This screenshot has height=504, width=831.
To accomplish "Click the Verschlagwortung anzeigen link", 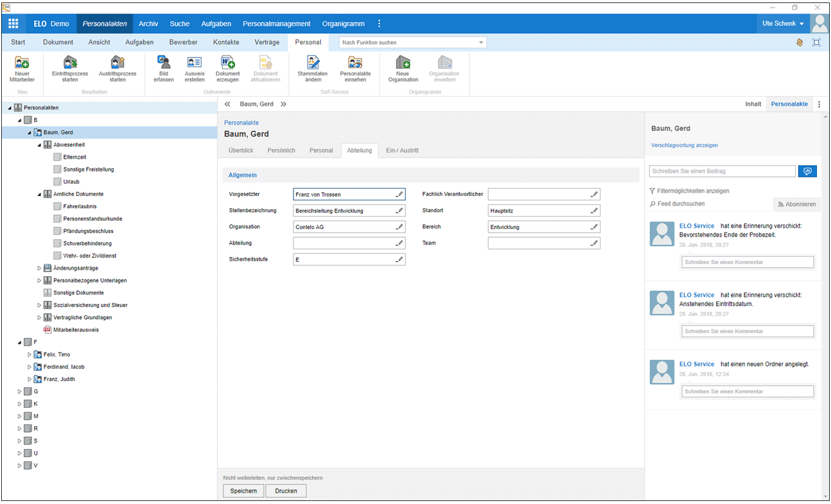I will pos(684,145).
